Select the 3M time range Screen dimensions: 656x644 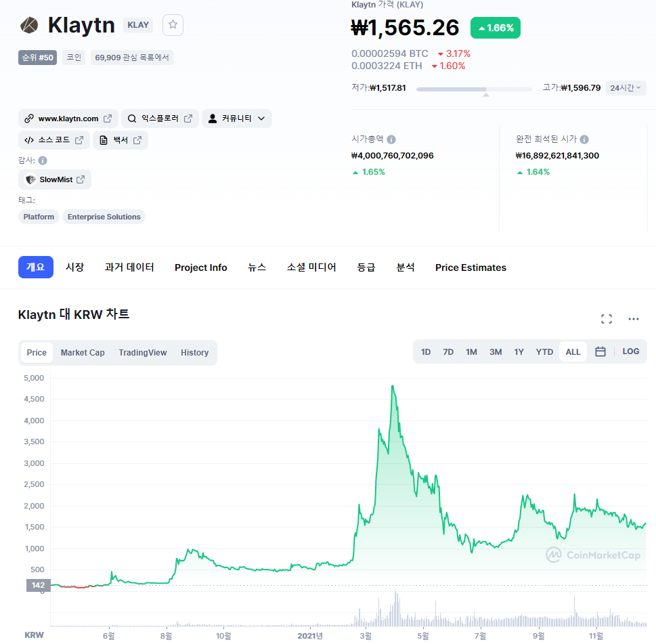[496, 352]
